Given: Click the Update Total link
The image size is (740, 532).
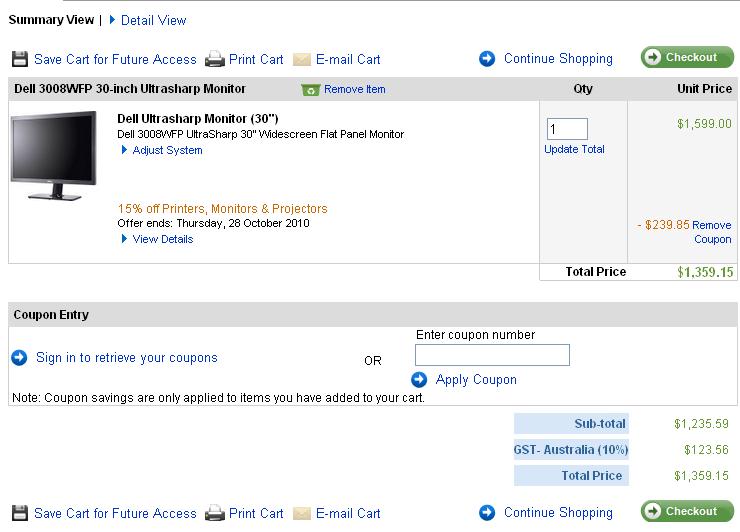Looking at the screenshot, I should [x=574, y=149].
